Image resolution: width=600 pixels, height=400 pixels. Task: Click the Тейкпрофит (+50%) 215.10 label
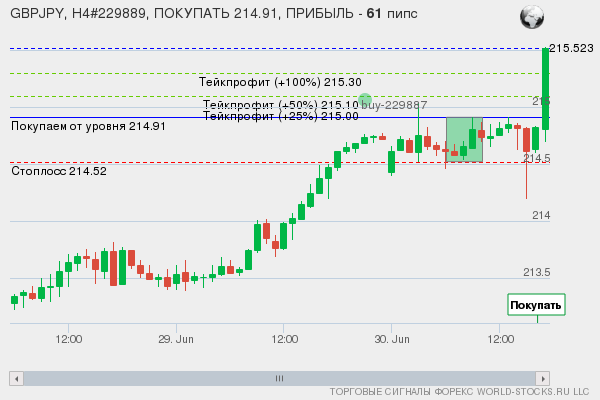pos(280,104)
